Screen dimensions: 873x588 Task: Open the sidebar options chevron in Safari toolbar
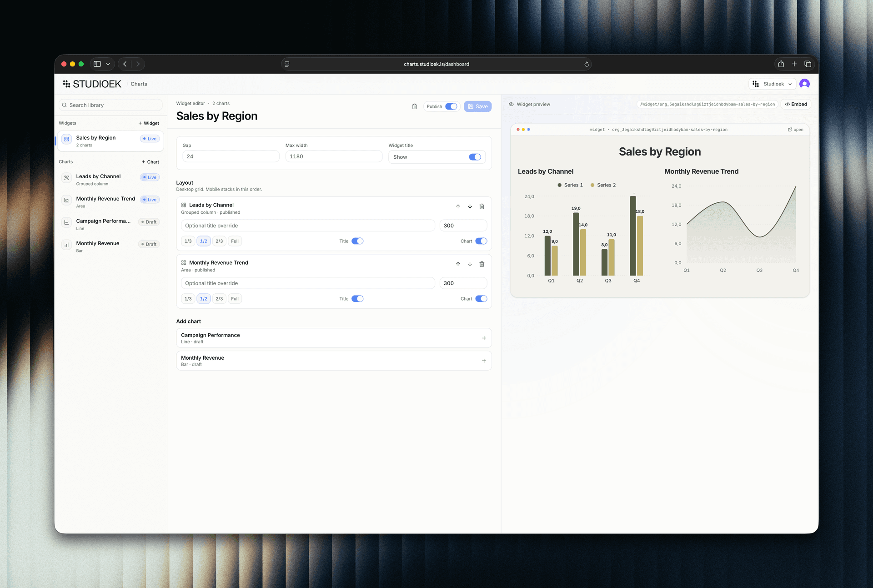point(108,64)
